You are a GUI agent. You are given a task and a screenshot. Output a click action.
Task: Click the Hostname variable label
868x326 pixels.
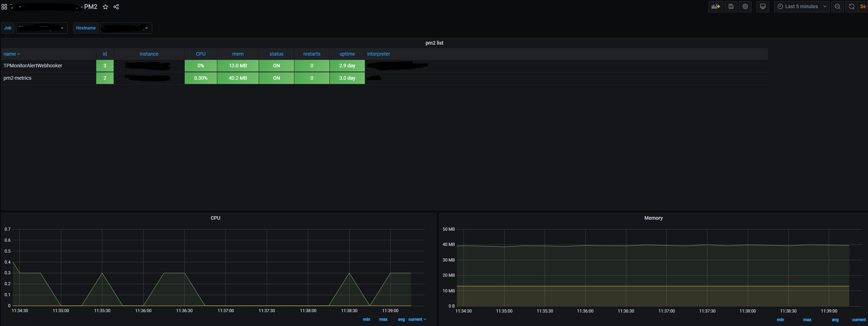click(x=86, y=28)
